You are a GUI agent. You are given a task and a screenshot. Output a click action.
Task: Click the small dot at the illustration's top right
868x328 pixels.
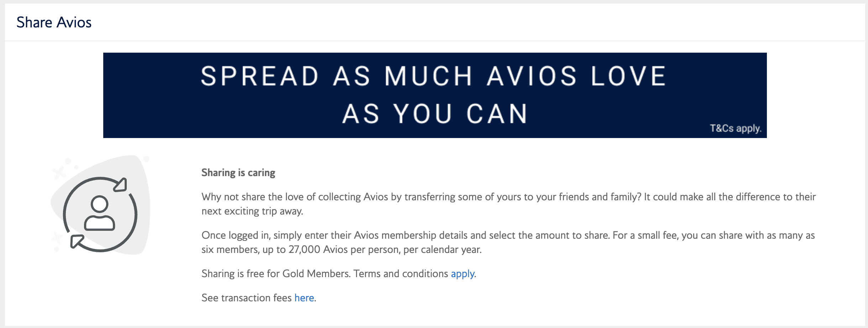pyautogui.click(x=146, y=159)
